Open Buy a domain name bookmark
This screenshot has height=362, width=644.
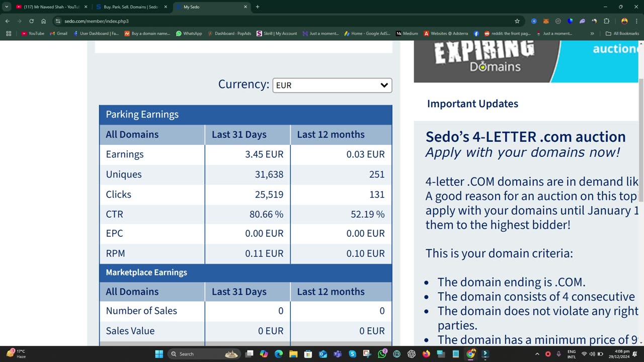pos(147,34)
